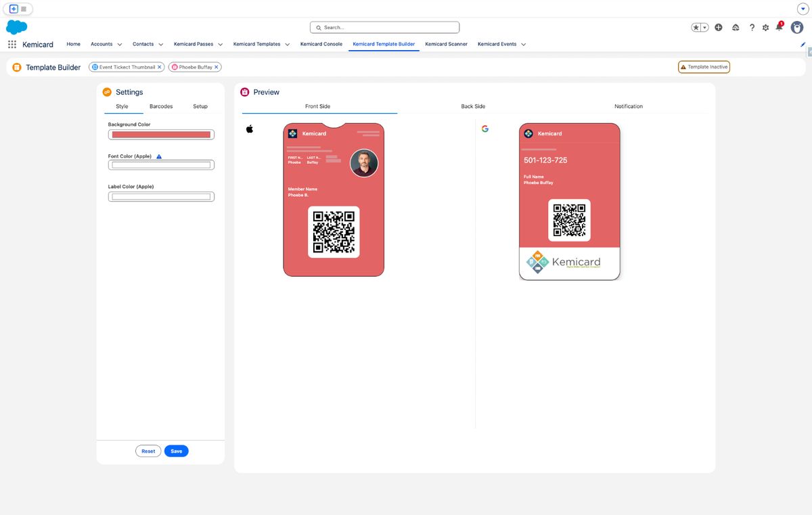Open Global Actions plus icon
Screen dimensions: 812x515
point(719,27)
